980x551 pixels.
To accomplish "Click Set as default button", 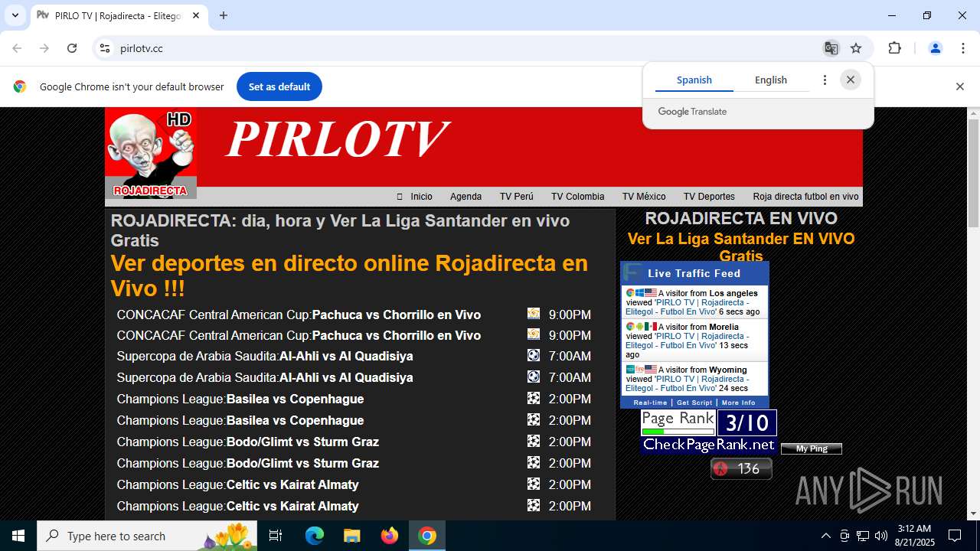I will point(279,86).
